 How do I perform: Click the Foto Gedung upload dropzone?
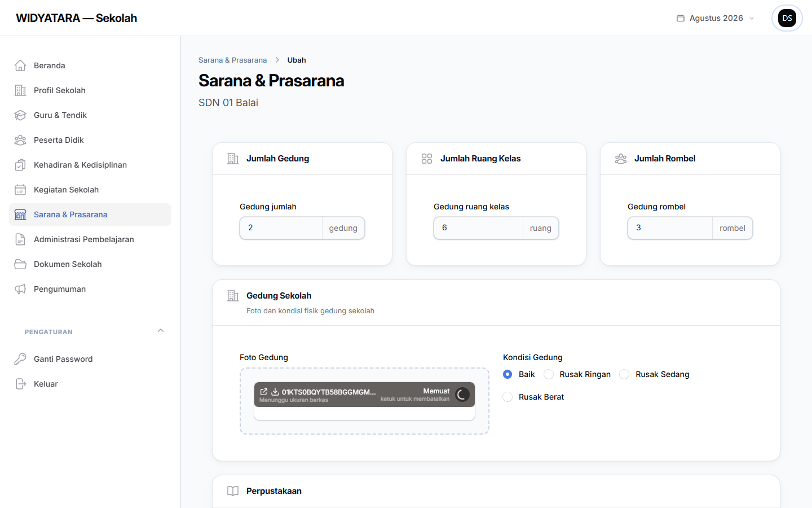click(x=364, y=401)
